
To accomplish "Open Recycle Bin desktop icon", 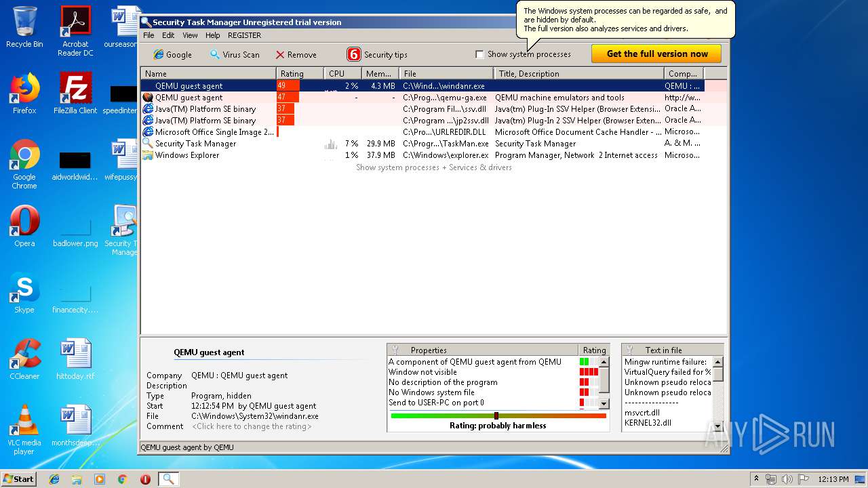I will (24, 27).
